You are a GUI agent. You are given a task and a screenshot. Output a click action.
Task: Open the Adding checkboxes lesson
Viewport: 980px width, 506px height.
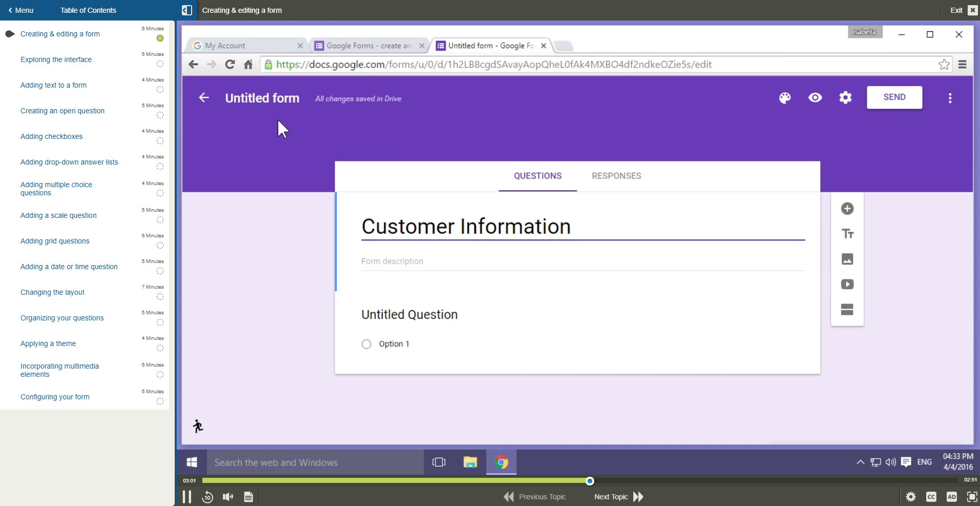[51, 136]
